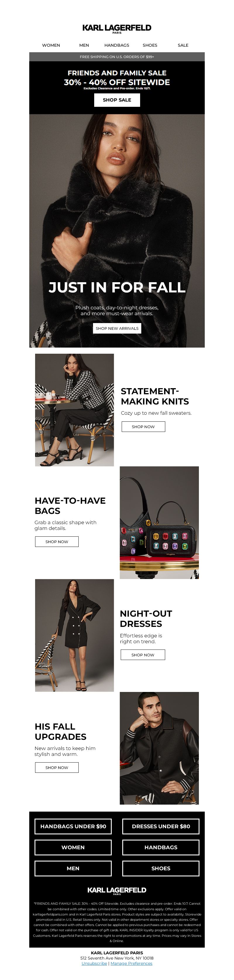Go to HANDBAGS in top navigation
234x980 pixels.
pos(117,45)
